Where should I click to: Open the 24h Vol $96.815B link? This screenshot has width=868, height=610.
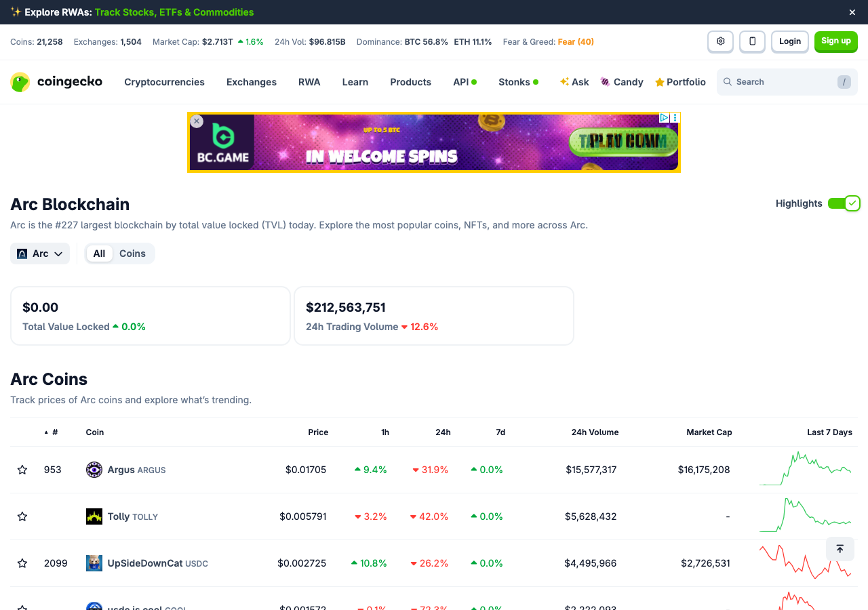pyautogui.click(x=328, y=42)
